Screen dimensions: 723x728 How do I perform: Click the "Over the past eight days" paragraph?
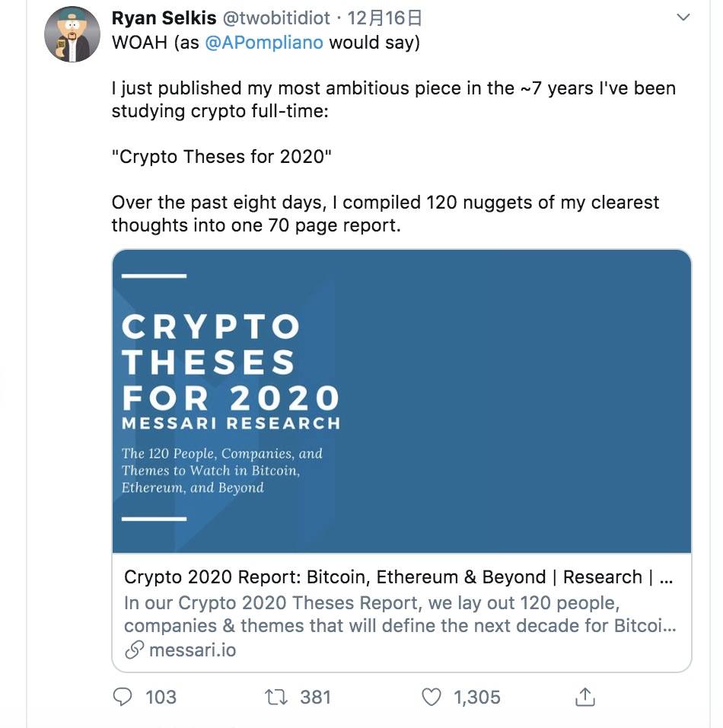(385, 214)
